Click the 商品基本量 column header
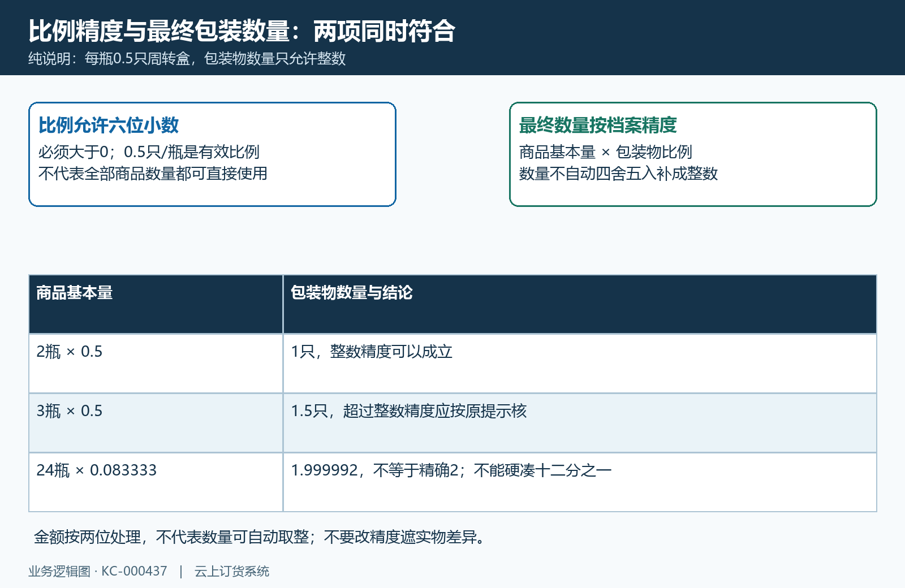This screenshot has width=905, height=588. [156, 304]
